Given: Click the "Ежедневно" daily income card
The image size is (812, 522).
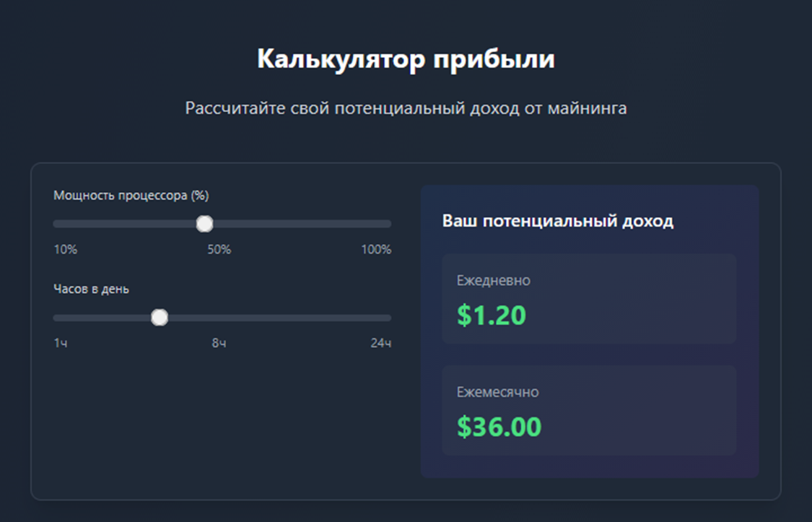Looking at the screenshot, I should (589, 298).
